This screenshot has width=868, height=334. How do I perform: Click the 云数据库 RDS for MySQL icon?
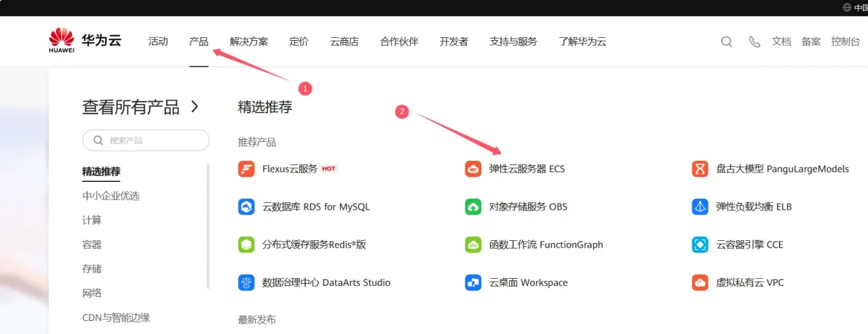click(246, 207)
